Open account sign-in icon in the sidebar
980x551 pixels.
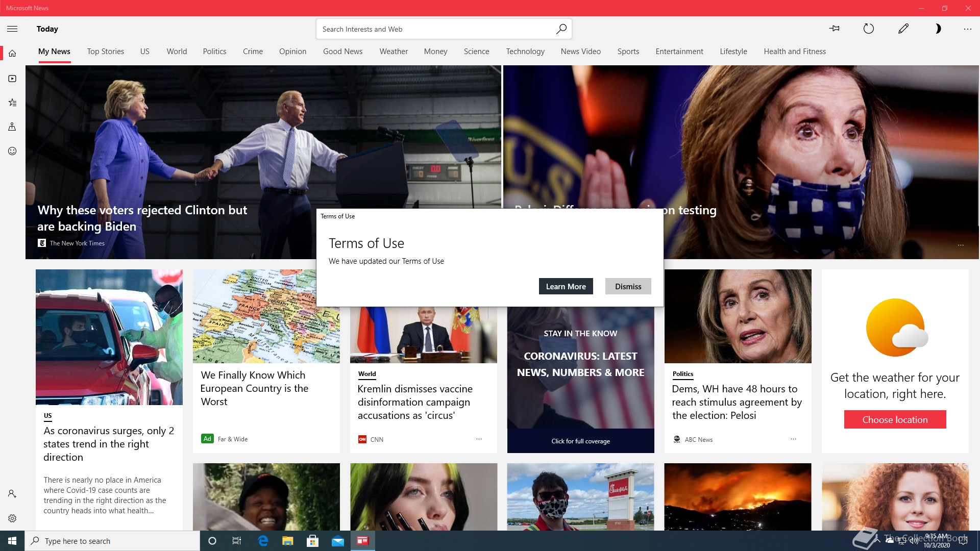pos(12,494)
